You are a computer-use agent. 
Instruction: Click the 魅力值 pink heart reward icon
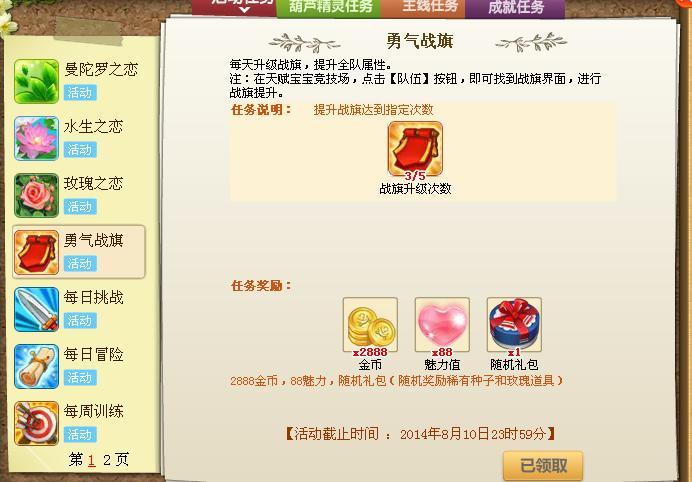[x=442, y=324]
